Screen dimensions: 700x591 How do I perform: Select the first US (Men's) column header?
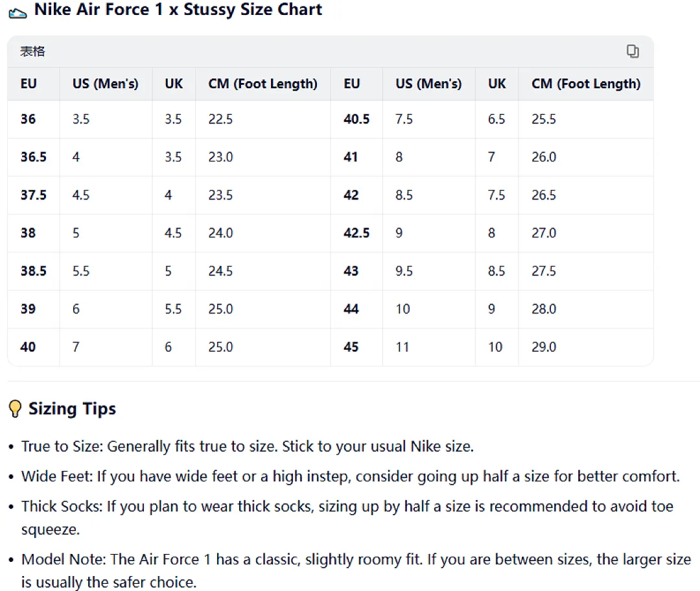pyautogui.click(x=106, y=84)
